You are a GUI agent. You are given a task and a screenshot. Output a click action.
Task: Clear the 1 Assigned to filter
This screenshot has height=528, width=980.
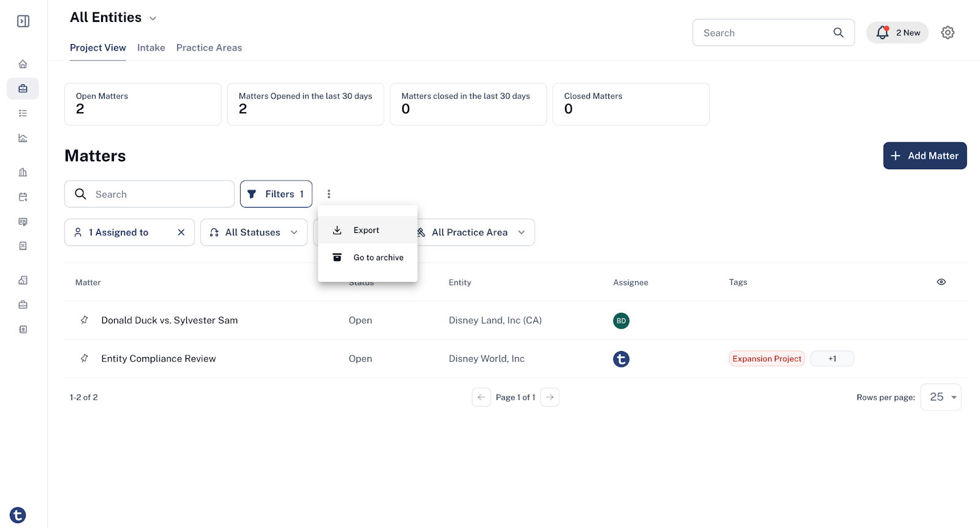pos(181,232)
